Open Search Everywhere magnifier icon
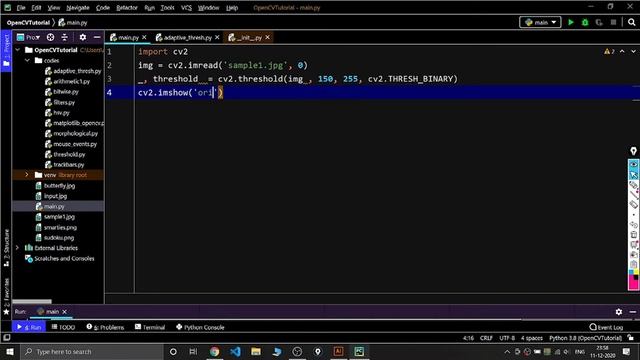The width and height of the screenshot is (640, 360). point(631,22)
